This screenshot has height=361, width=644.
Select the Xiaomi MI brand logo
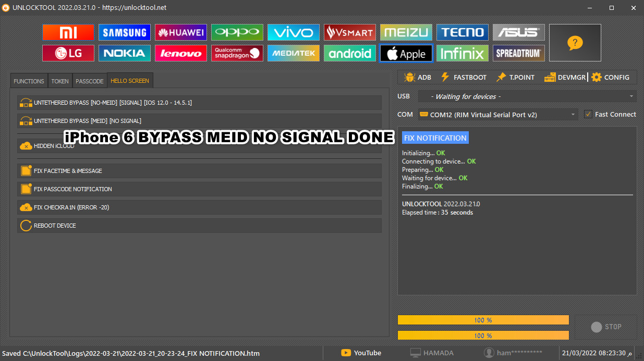point(68,32)
